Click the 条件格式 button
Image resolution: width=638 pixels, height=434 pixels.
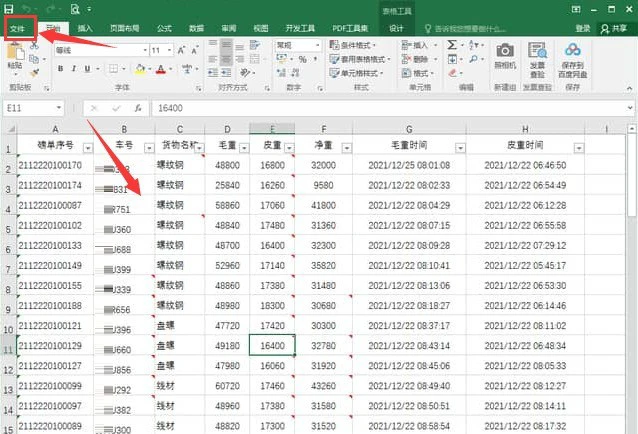pos(353,45)
